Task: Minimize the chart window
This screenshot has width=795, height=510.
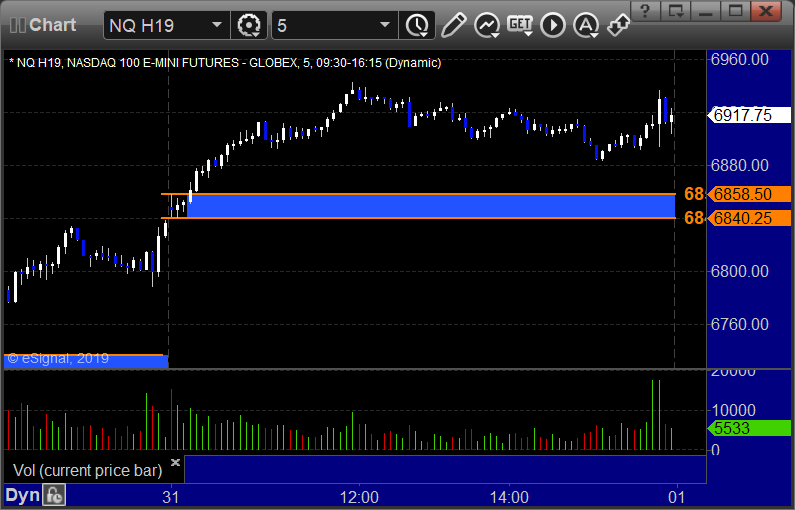Action: click(706, 10)
